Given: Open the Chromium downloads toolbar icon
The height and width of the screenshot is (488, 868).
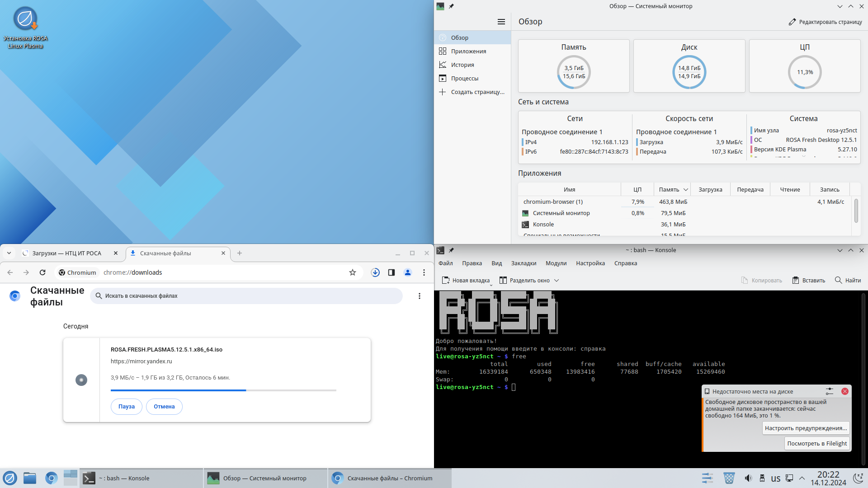Looking at the screenshot, I should click(375, 272).
